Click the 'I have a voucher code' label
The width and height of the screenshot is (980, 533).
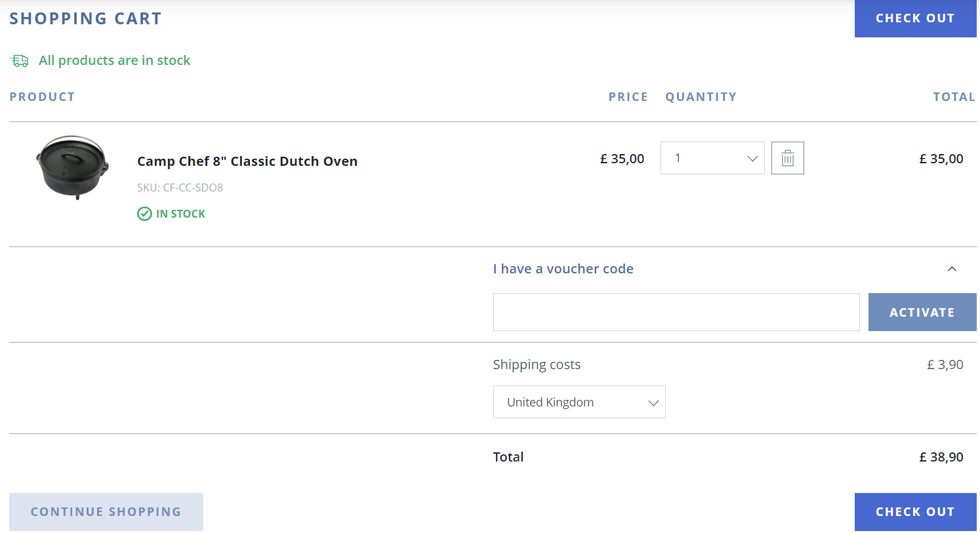(563, 269)
